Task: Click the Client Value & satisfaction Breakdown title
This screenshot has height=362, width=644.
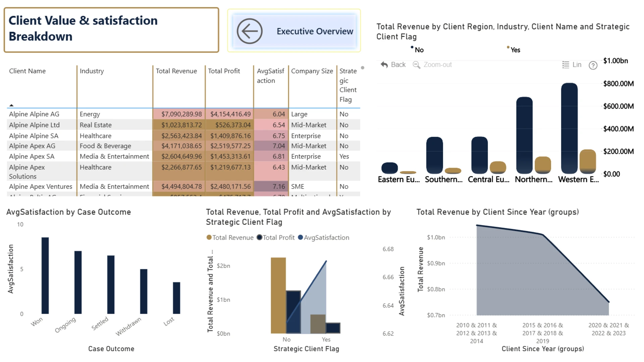Action: (83, 28)
